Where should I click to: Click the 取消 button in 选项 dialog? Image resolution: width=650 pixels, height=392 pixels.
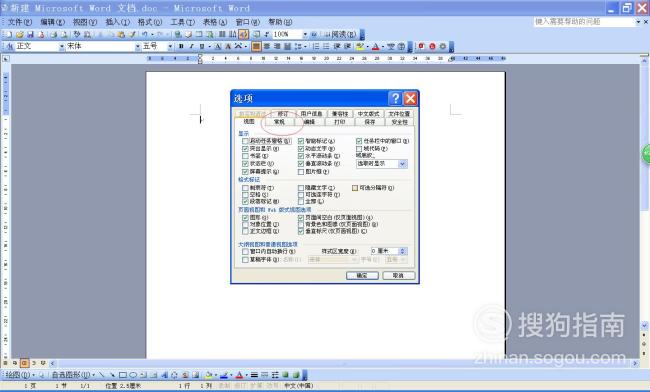398,276
